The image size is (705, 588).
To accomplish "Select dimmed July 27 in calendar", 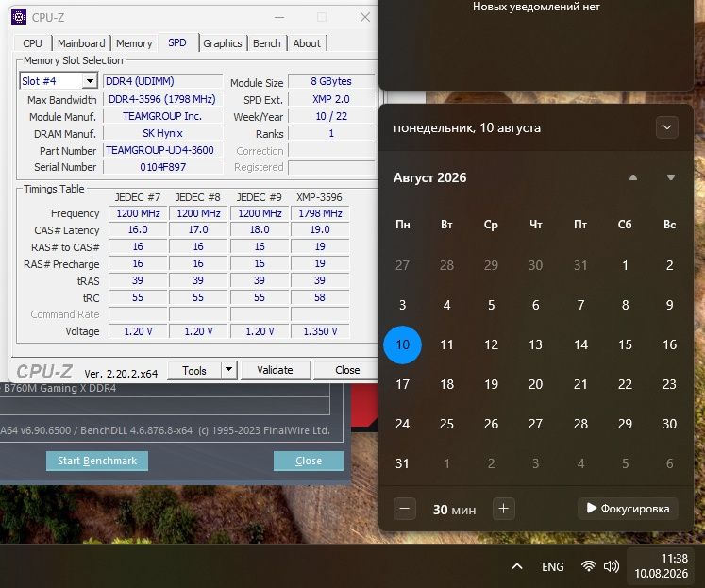I will pyautogui.click(x=402, y=265).
